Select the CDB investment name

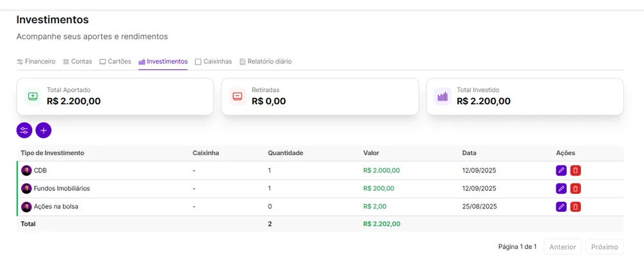(40, 171)
